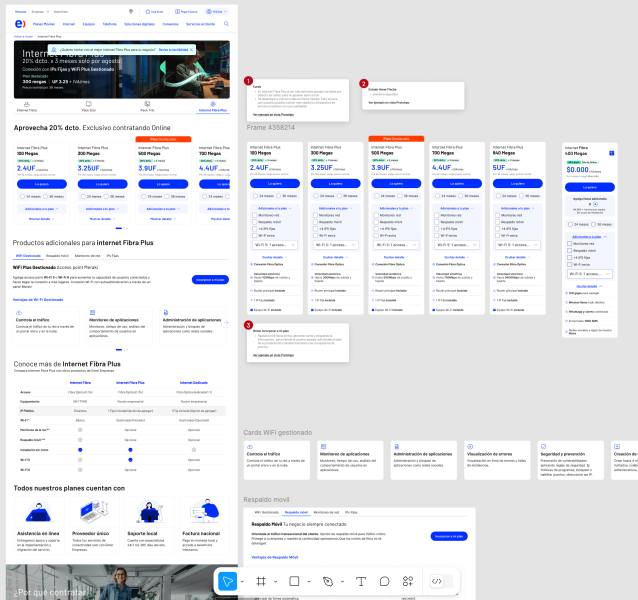Switch to Pack Dúo tab
Viewport: 638px width, 600px height.
[89, 107]
